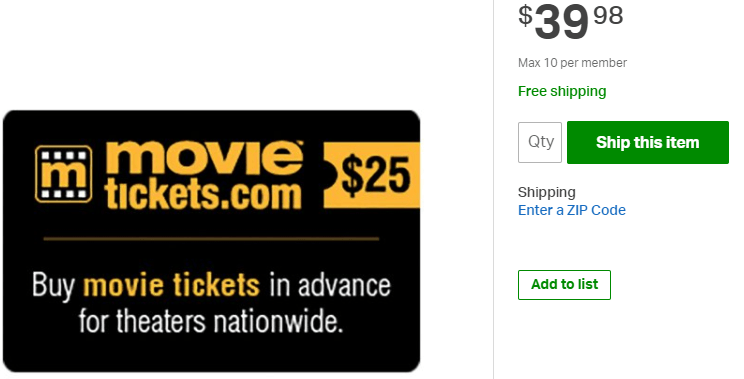Click the highlighted 'movie tickets' yellow text
Image resolution: width=744 pixels, height=379 pixels.
[x=171, y=285]
